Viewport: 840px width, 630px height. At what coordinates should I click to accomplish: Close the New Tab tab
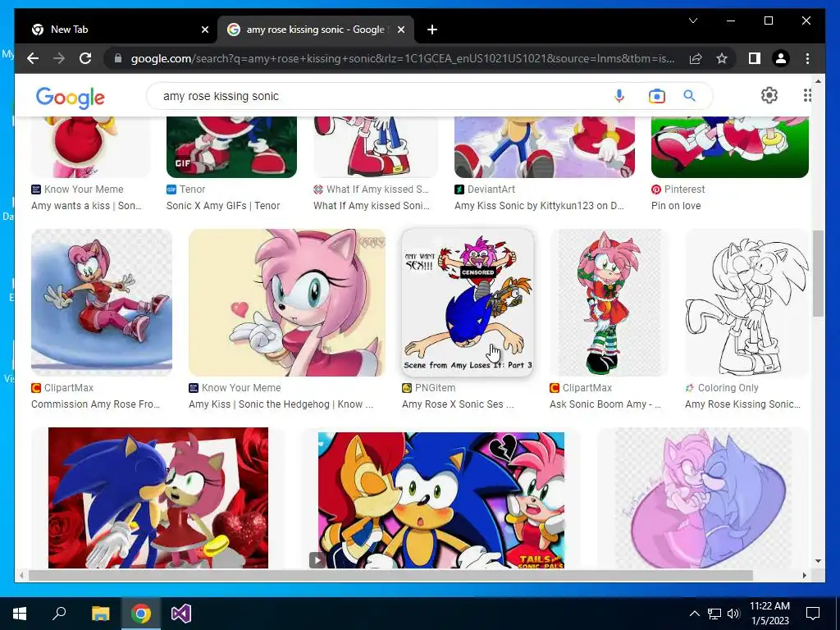tap(204, 30)
